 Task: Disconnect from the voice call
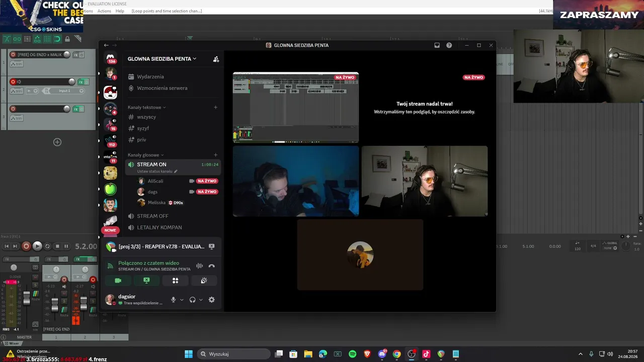pos(211,266)
